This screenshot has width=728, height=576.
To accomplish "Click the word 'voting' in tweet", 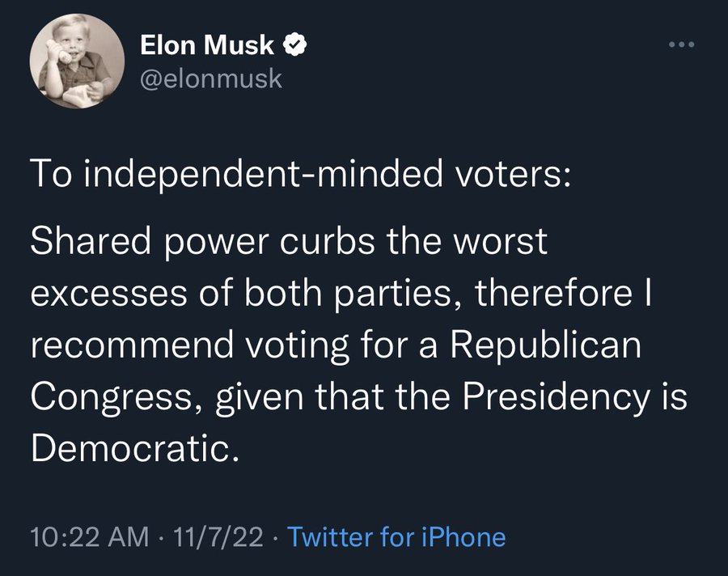I will click(x=297, y=345).
